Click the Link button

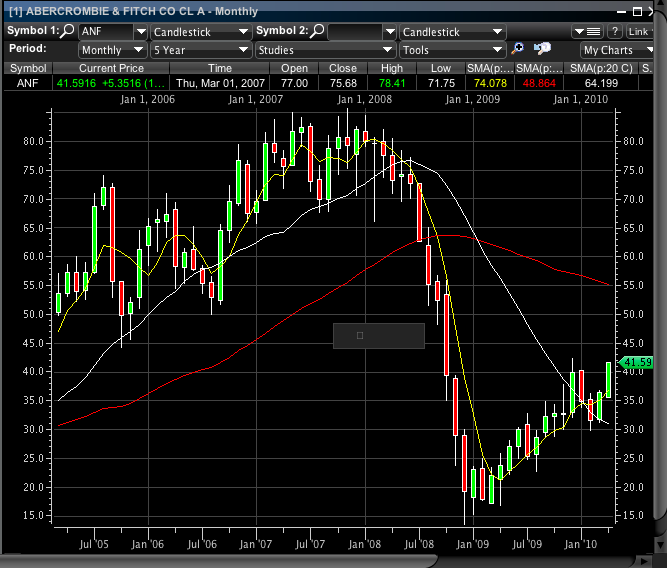pyautogui.click(x=642, y=31)
